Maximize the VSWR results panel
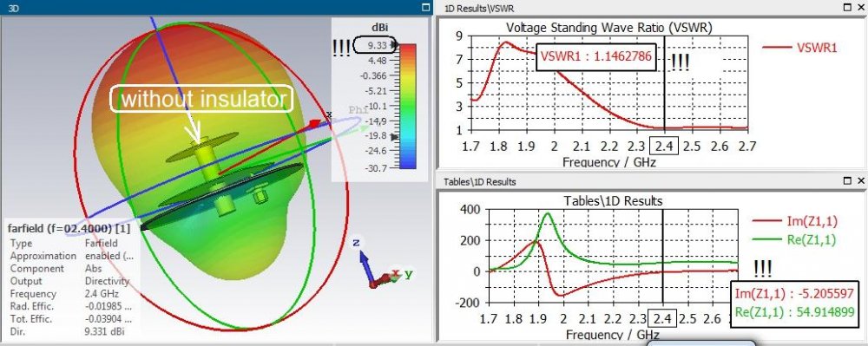 click(x=847, y=8)
